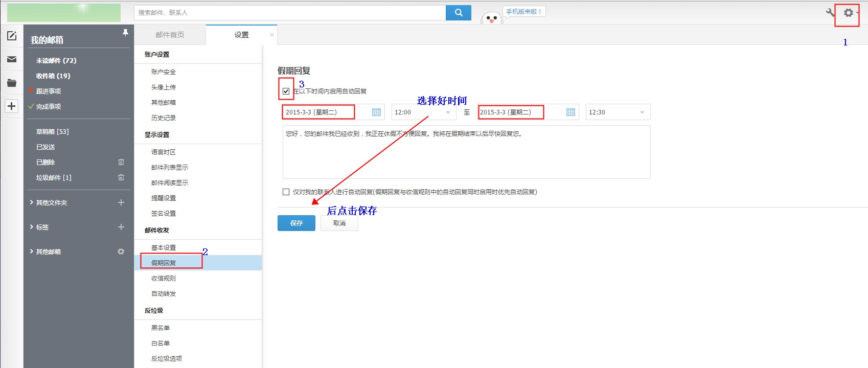Expand the 其他文件夹 section
The image size is (868, 368).
pos(51,203)
